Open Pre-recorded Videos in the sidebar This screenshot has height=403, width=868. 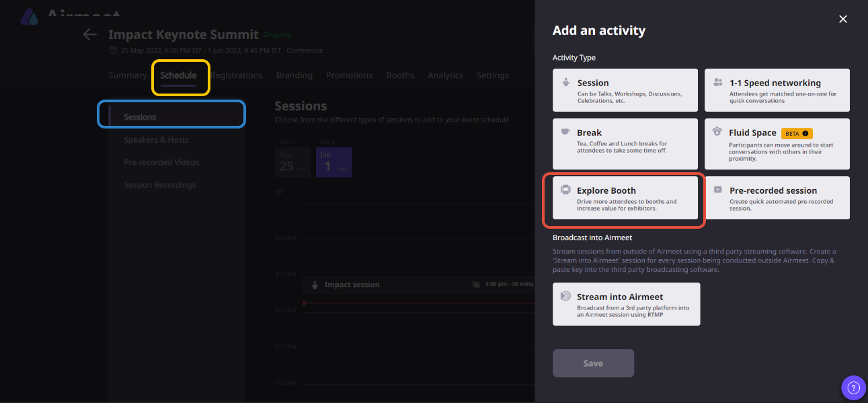tap(161, 162)
